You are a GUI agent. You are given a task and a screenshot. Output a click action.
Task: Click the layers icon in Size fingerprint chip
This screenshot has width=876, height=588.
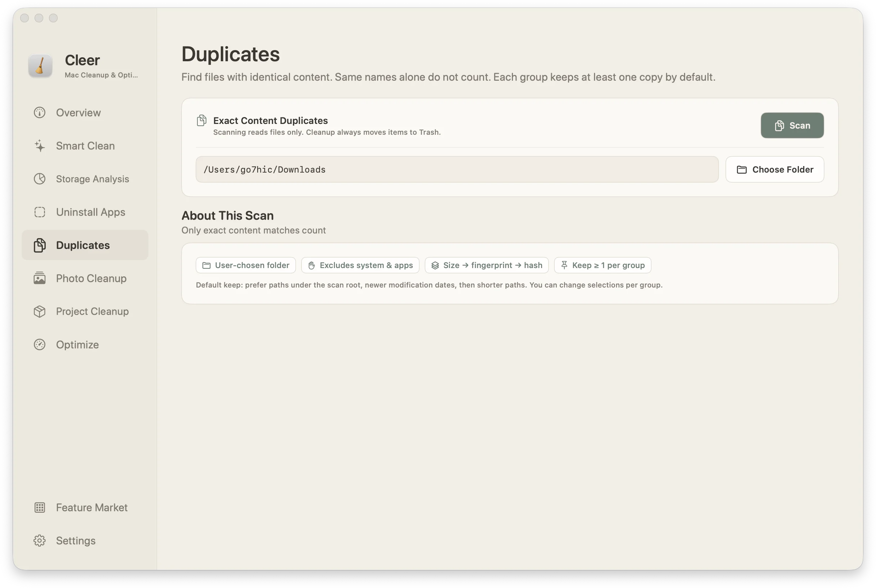(435, 266)
